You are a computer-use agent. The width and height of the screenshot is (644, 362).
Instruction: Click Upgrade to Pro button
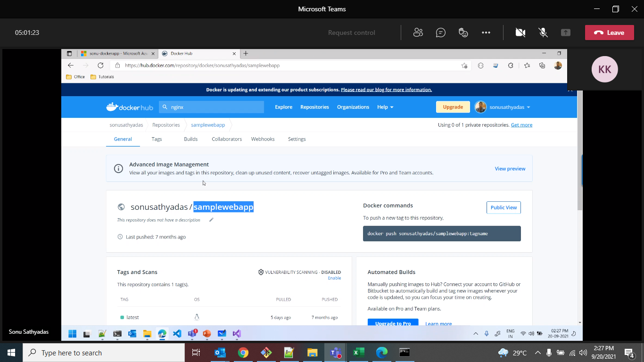(393, 323)
